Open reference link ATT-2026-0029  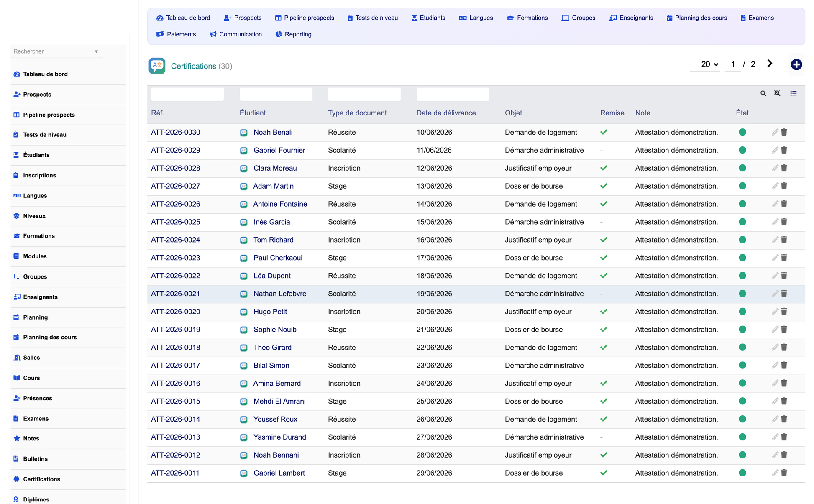pos(175,150)
